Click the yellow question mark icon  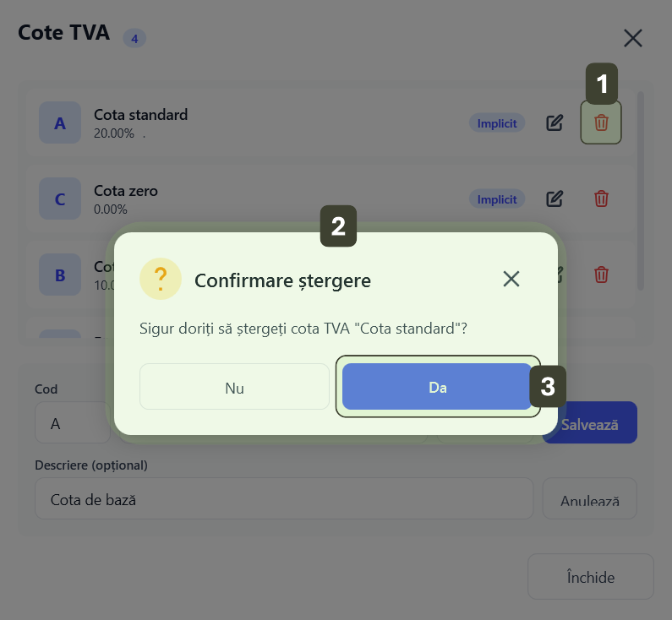tap(161, 279)
